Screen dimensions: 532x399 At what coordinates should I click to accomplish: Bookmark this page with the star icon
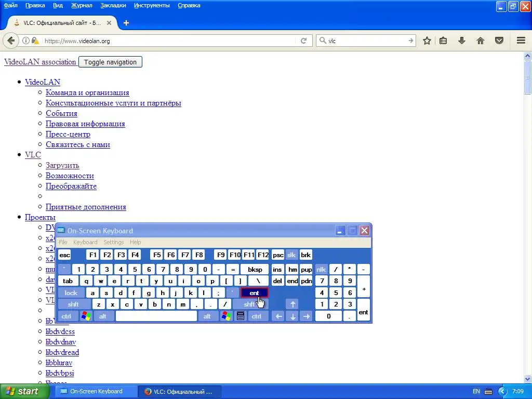pos(427,41)
